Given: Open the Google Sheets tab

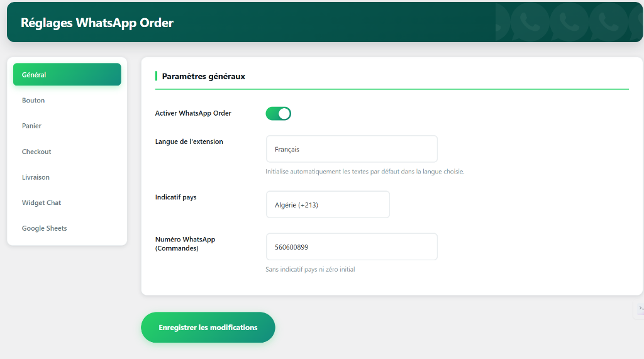Looking at the screenshot, I should 44,228.
